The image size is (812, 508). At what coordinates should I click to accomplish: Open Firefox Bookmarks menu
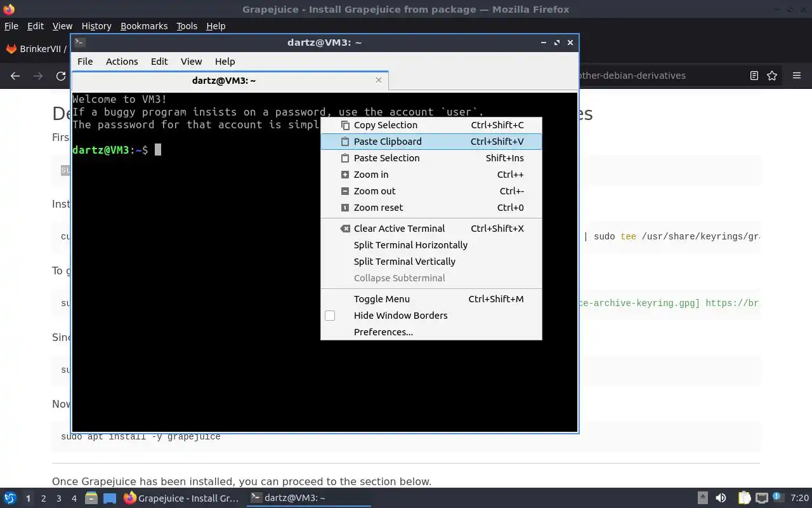coord(144,26)
